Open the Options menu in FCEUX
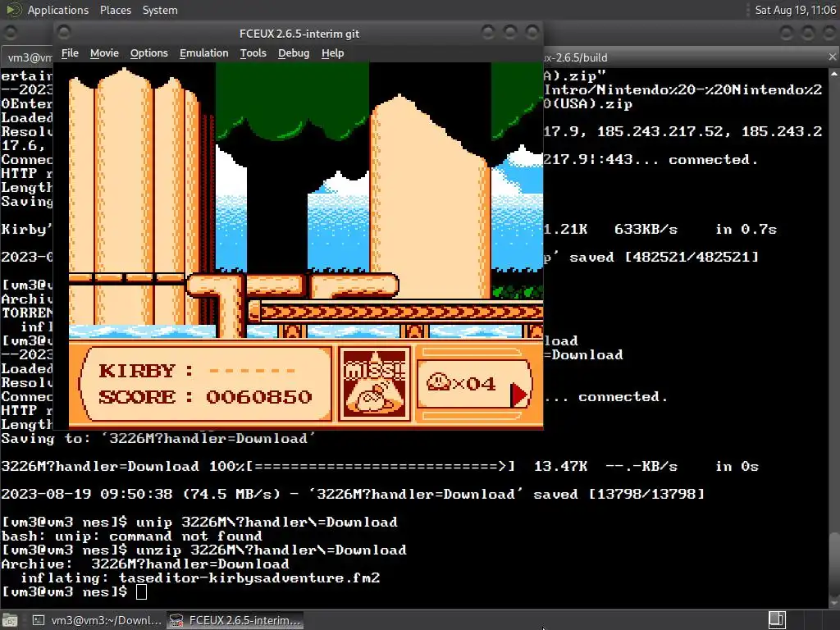This screenshot has width=840, height=630. click(149, 53)
